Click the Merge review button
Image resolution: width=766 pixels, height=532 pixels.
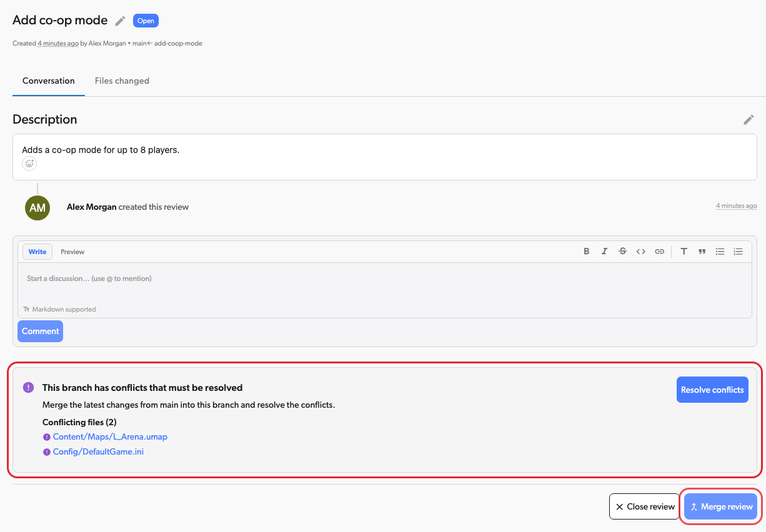tap(721, 506)
